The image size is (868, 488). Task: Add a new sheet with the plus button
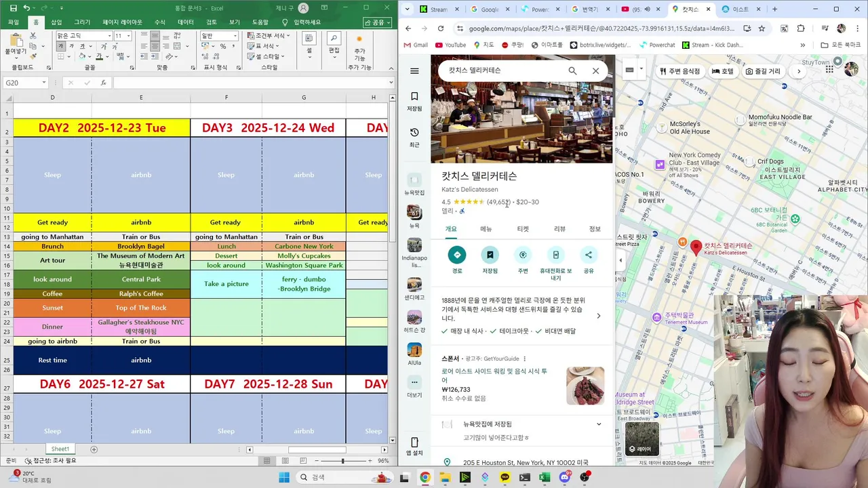pyautogui.click(x=94, y=449)
